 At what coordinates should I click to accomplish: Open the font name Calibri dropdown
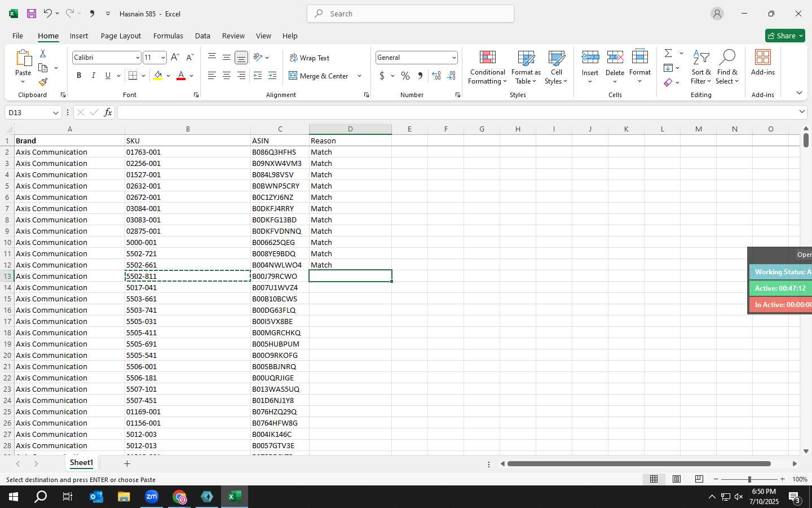click(137, 58)
